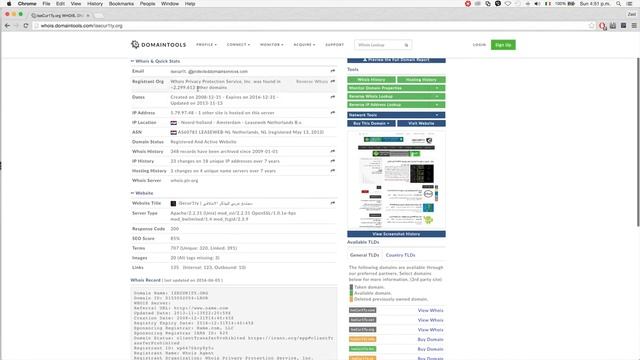This screenshot has height=360, width=640.
Task: Click the share arrow in the Whois History row
Action: 333,151
